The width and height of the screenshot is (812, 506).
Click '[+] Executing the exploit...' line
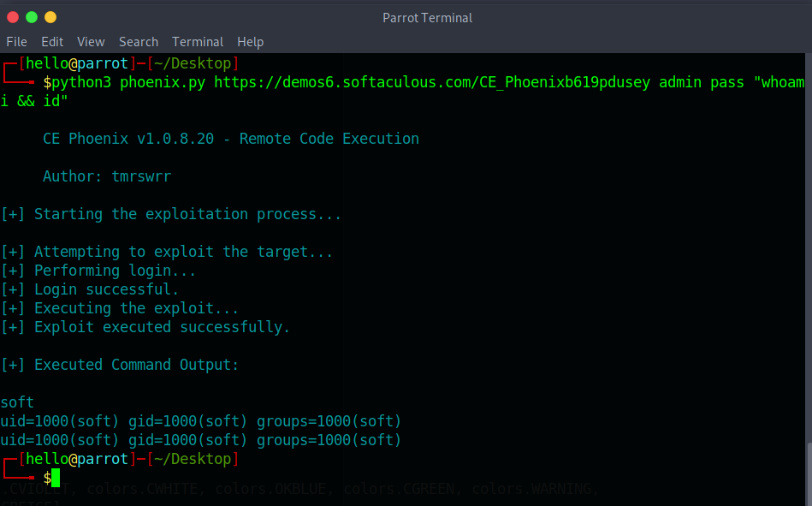[120, 308]
